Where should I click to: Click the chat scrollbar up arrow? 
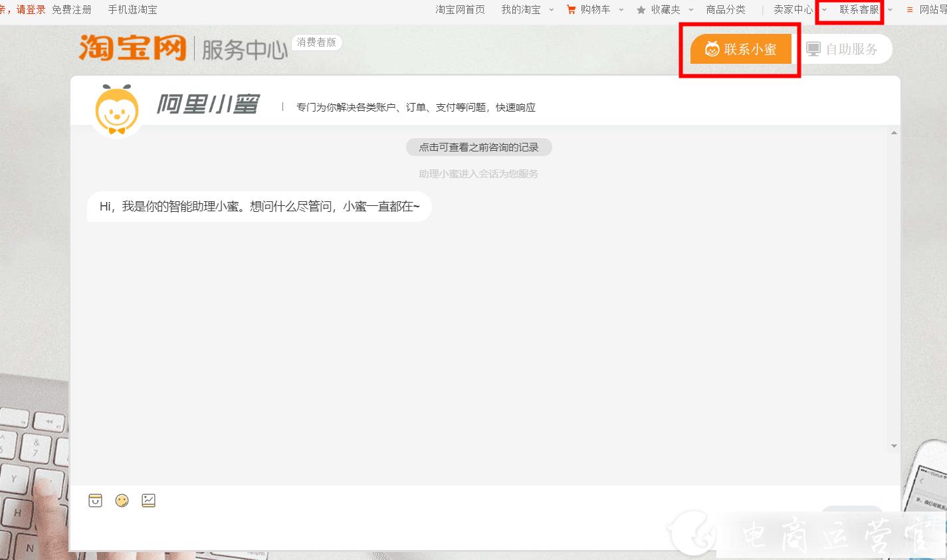click(x=894, y=133)
